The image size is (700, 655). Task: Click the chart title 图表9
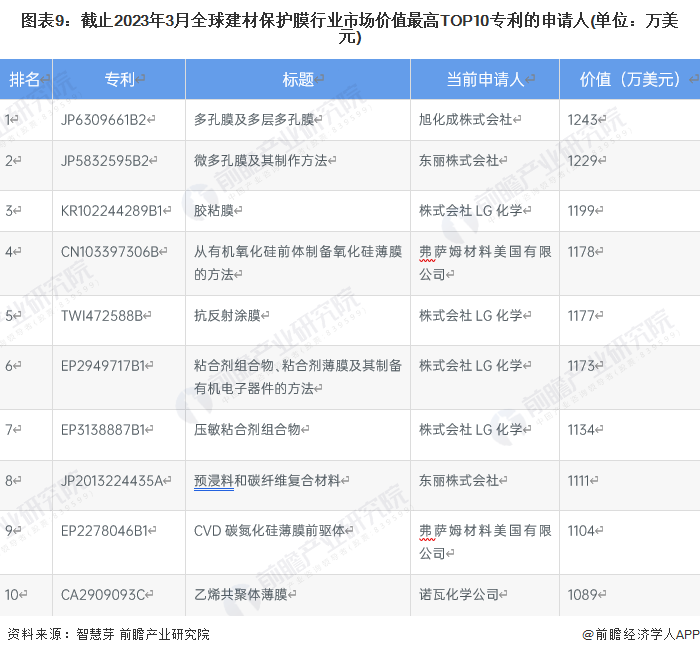tap(350, 28)
